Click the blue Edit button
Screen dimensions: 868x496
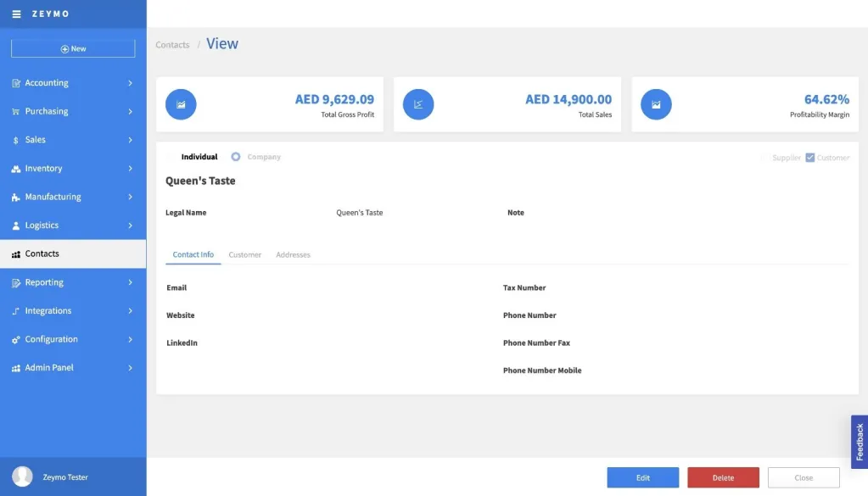coord(642,477)
